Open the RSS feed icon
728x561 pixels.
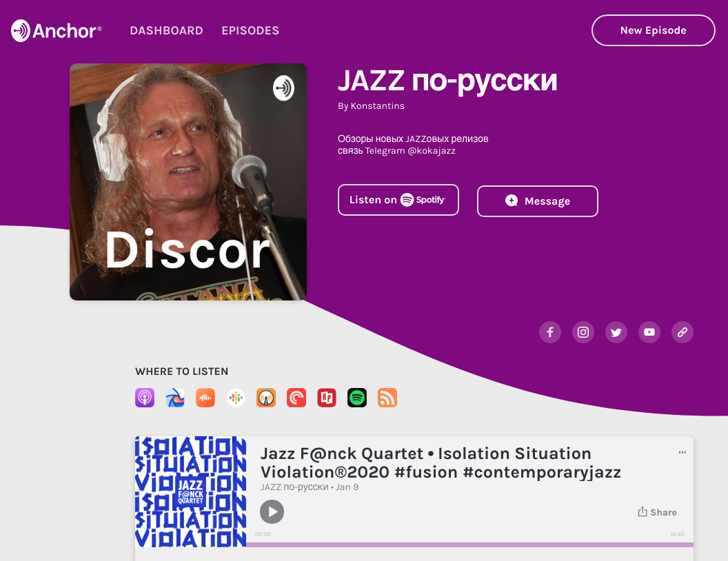(387, 398)
